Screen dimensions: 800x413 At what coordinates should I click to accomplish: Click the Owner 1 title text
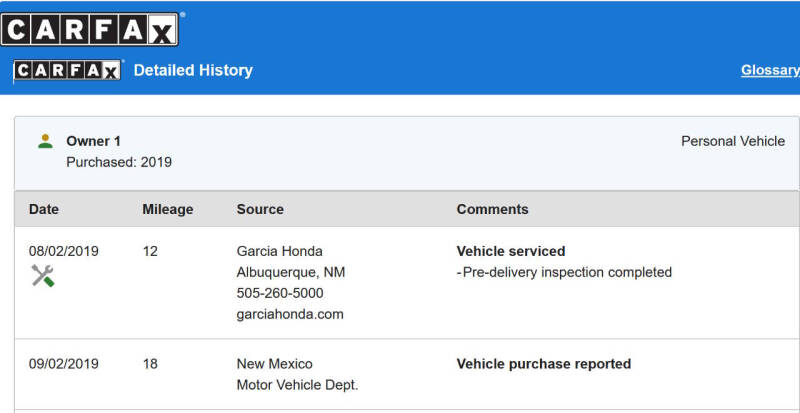[93, 141]
